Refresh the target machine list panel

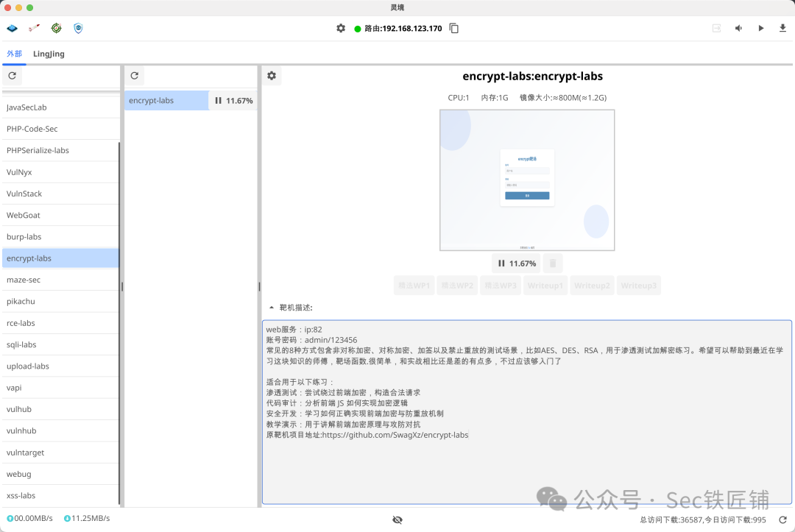[x=135, y=75]
